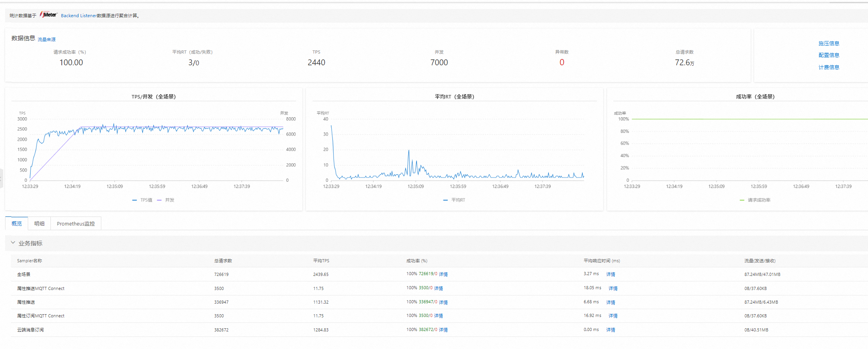This screenshot has height=349, width=868.
Task: Open 属性订阅MQTT Connect response time 详情
Action: point(613,316)
